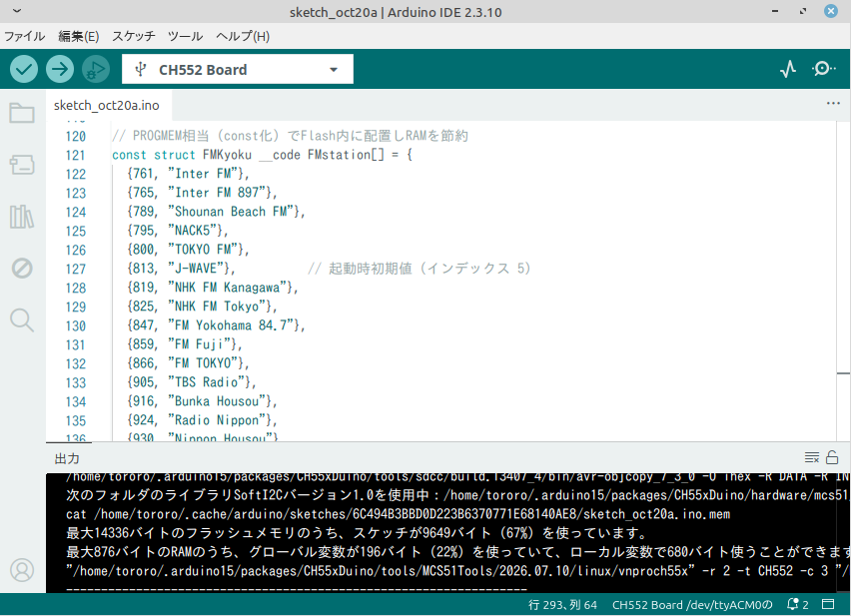Click the "NACK5" entry line
The height and width of the screenshot is (616, 851).
click(x=178, y=231)
